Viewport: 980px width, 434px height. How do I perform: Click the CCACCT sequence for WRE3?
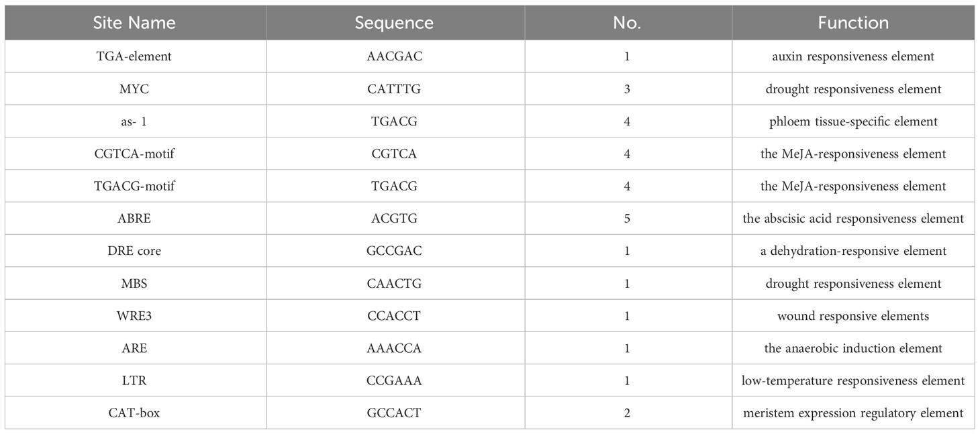point(395,316)
